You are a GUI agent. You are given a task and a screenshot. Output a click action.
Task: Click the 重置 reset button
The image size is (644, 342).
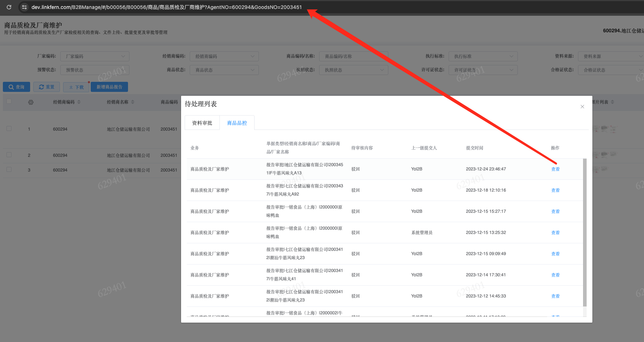point(47,87)
